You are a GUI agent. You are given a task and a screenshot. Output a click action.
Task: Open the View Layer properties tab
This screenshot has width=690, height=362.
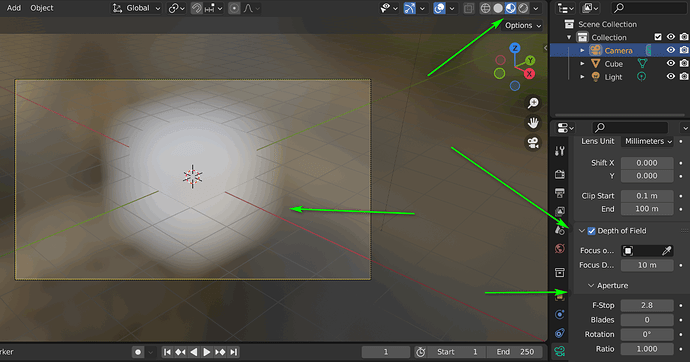(560, 211)
